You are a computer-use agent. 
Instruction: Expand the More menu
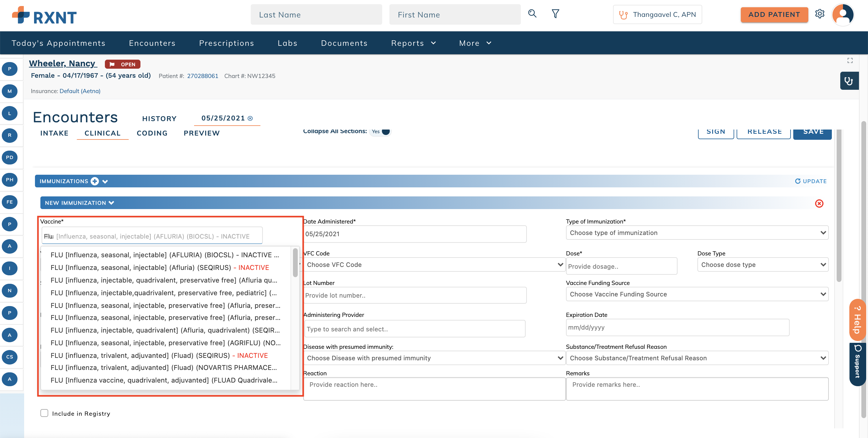[x=475, y=43]
